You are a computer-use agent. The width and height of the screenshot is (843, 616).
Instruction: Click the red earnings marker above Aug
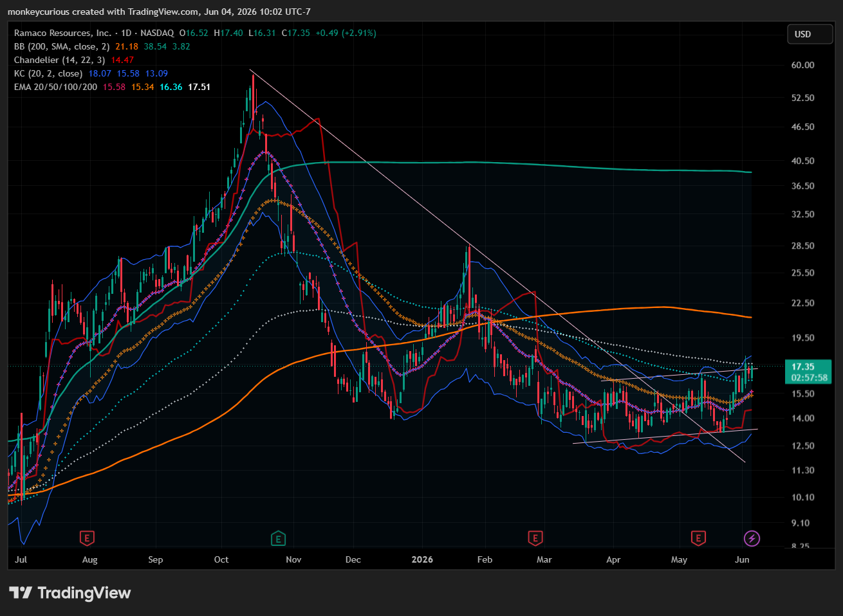pos(87,538)
